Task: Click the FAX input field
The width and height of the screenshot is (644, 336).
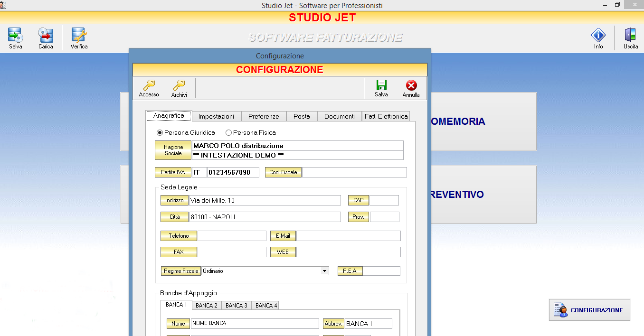Action: (x=232, y=252)
